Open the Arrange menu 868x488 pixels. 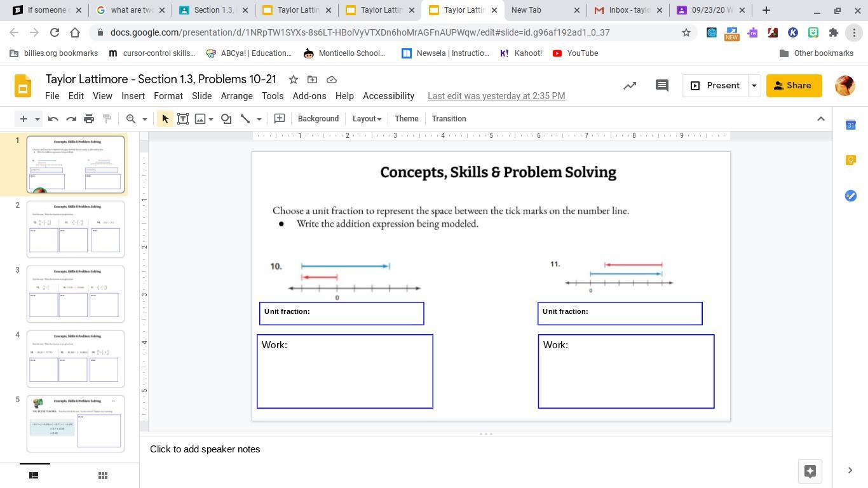point(236,96)
